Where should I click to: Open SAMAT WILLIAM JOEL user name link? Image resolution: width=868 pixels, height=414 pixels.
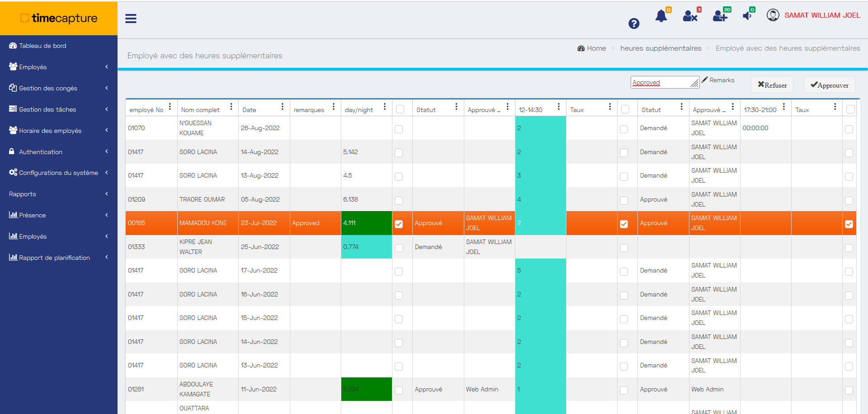click(822, 15)
